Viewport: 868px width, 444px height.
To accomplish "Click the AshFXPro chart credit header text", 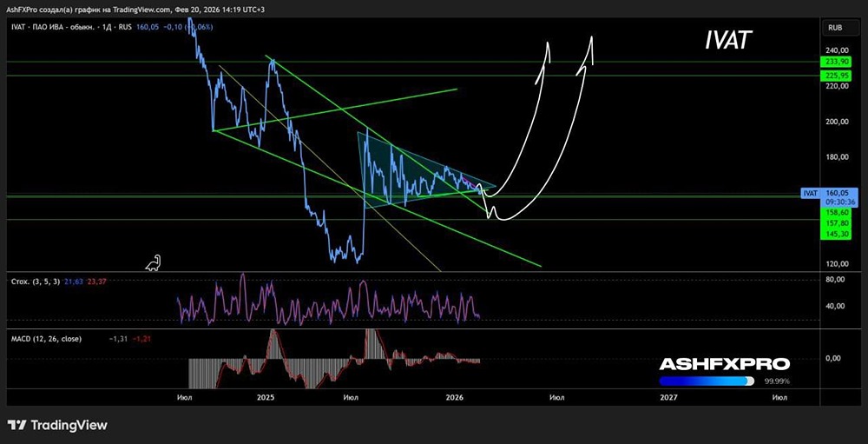I will 136,10.
